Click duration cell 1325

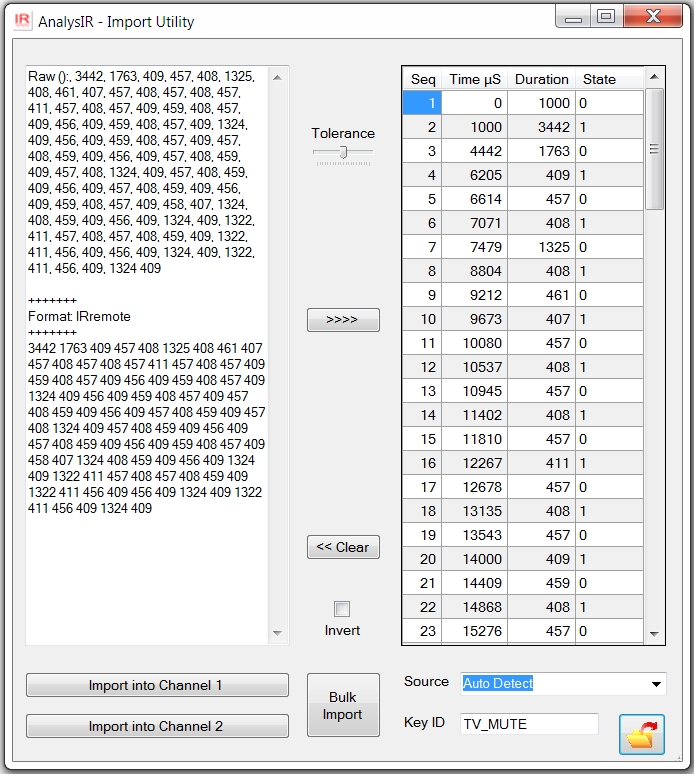point(541,247)
